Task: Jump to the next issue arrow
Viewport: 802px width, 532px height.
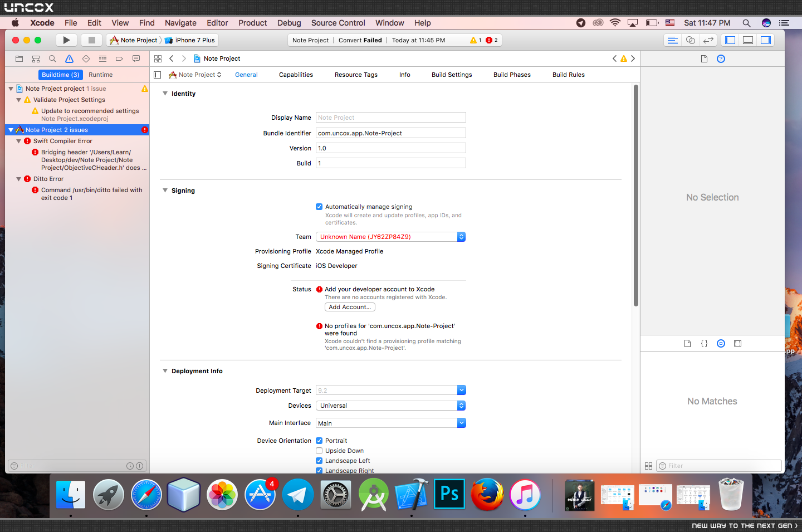Action: 633,58
